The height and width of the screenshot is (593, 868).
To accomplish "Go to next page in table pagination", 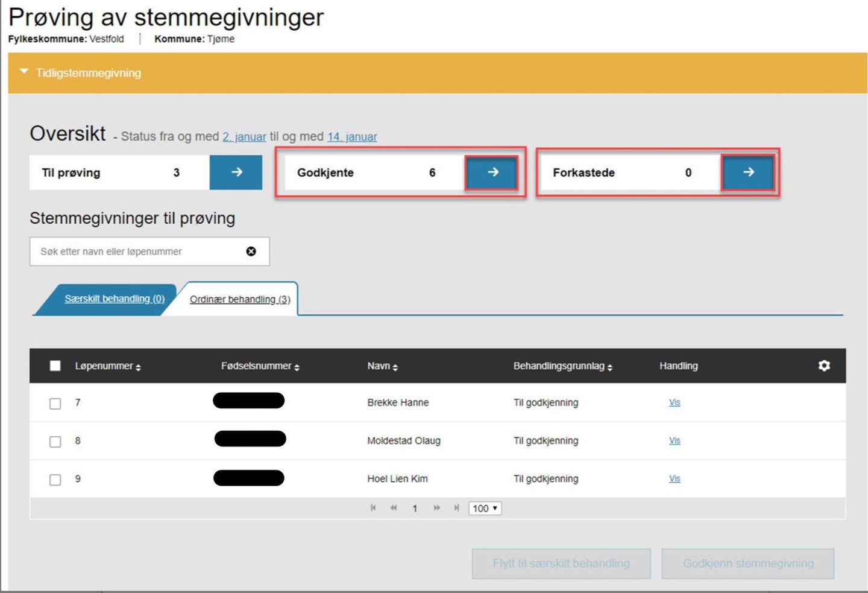I will (436, 508).
